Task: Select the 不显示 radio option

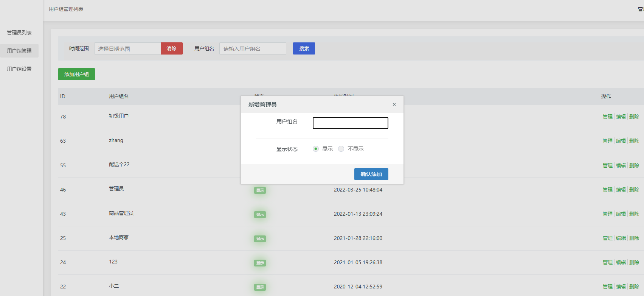Action: click(x=341, y=149)
